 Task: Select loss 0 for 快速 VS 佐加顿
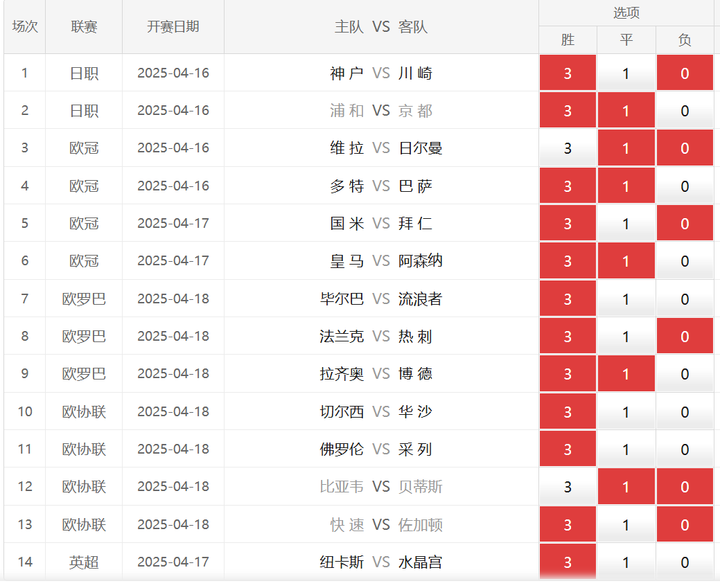tap(685, 524)
